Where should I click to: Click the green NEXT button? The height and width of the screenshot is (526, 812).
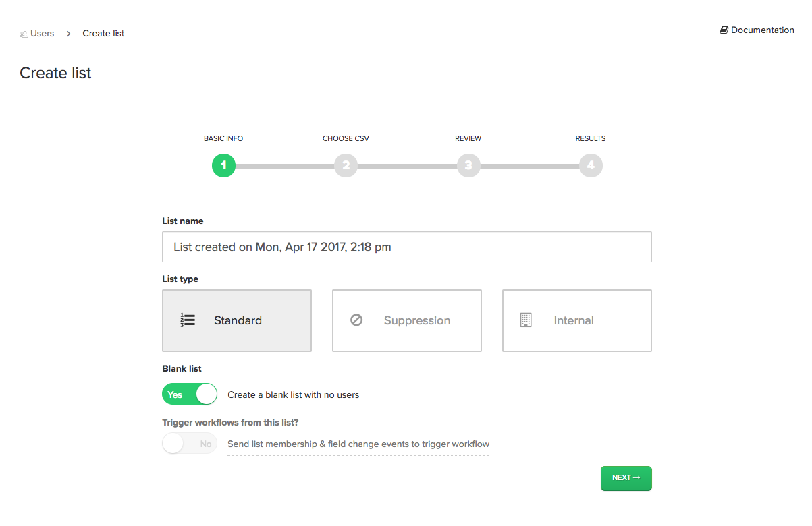(626, 477)
